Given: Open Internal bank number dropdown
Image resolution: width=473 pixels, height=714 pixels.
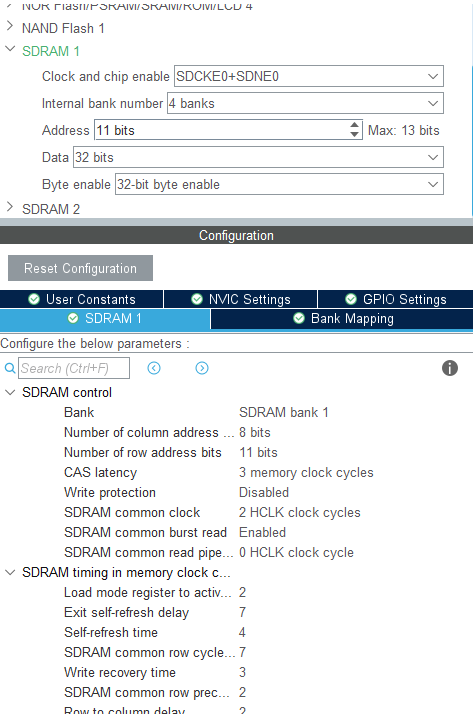Looking at the screenshot, I should [x=305, y=103].
